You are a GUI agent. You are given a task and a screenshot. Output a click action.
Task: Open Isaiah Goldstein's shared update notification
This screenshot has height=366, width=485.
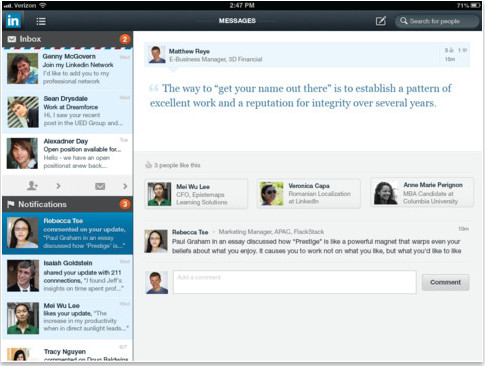tap(67, 276)
